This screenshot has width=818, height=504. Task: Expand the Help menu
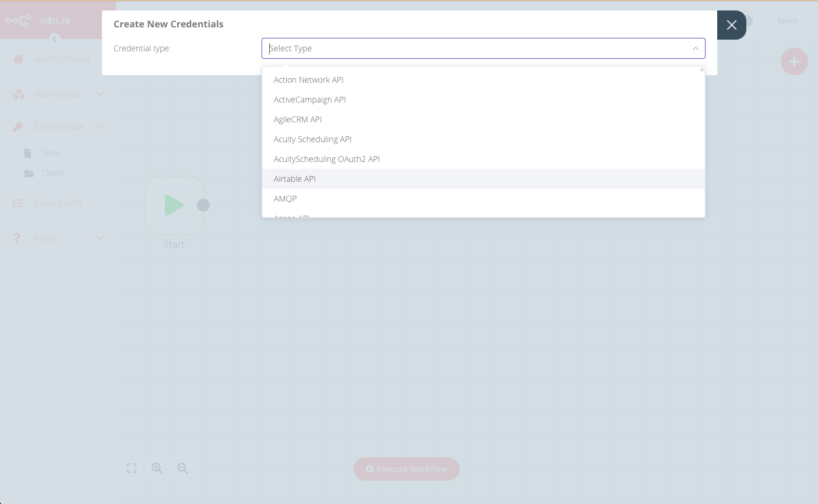(x=99, y=238)
